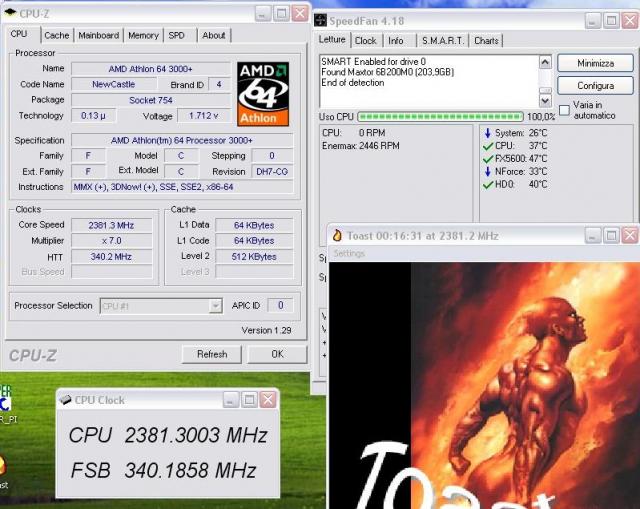
Task: Click the Uso CPU usage bar
Action: click(440, 117)
